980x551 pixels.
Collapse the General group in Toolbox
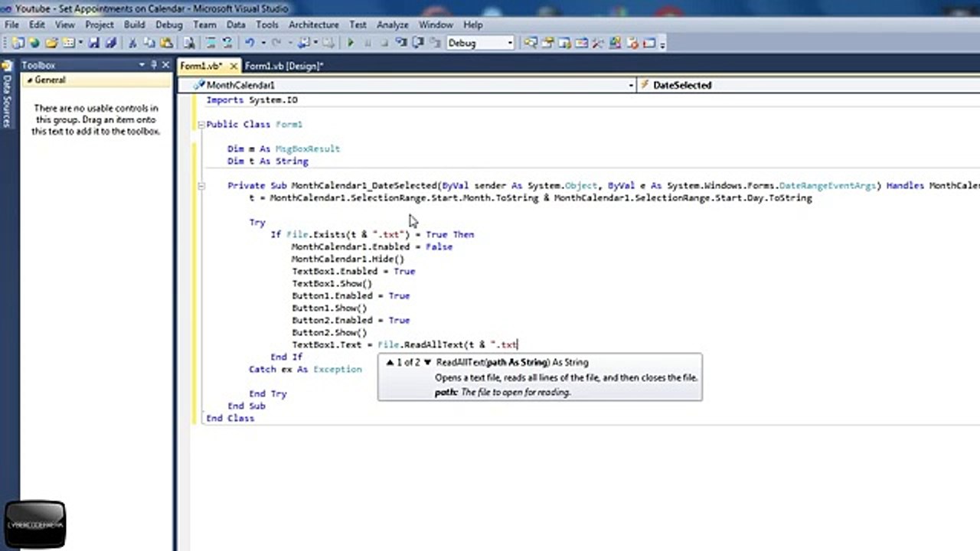click(x=30, y=80)
